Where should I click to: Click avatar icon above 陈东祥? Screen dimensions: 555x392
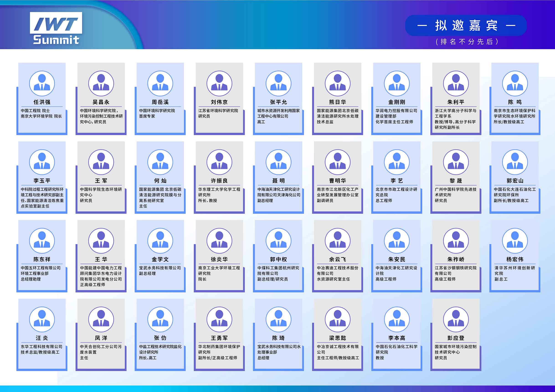click(x=42, y=241)
